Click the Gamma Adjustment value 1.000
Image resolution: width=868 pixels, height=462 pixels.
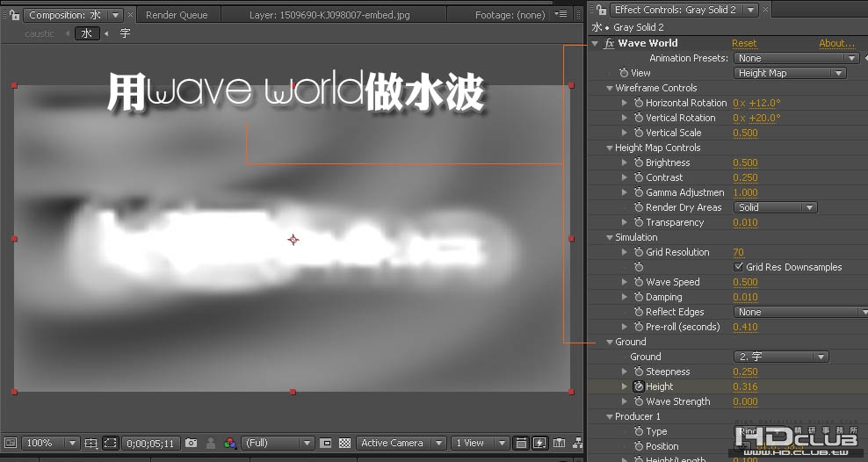(745, 192)
